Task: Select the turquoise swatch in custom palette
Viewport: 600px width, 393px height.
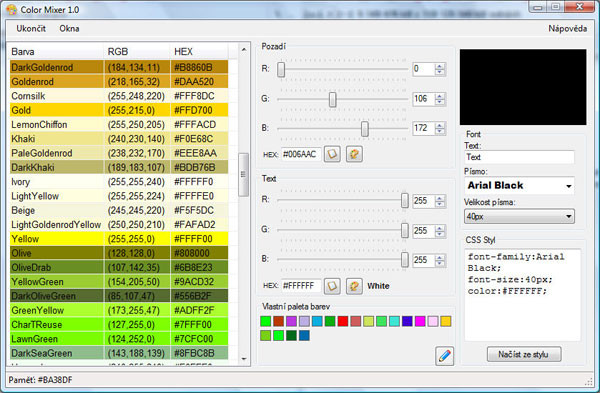Action: pyautogui.click(x=394, y=321)
